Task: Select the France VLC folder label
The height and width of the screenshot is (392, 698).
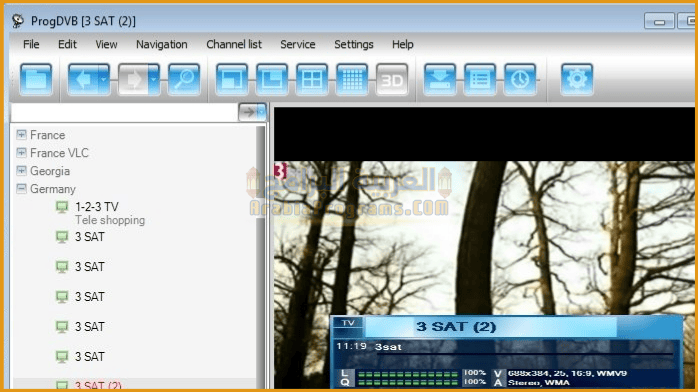Action: 59,153
